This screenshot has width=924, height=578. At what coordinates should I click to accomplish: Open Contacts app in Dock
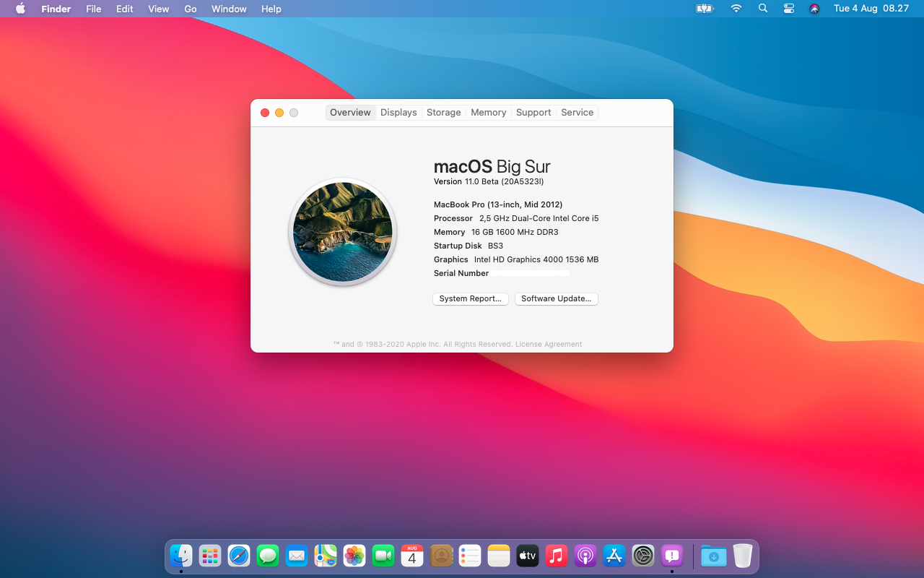pos(441,556)
